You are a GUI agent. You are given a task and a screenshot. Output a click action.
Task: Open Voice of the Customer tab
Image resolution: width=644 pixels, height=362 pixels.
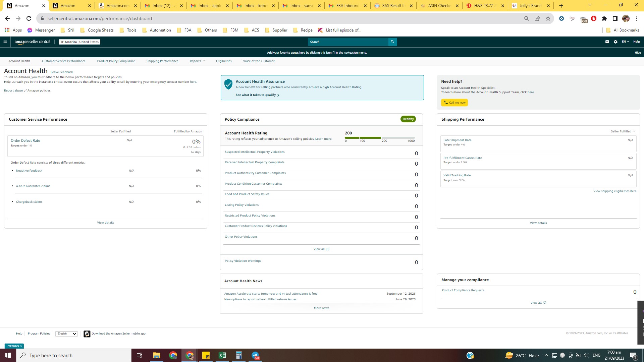[259, 61]
